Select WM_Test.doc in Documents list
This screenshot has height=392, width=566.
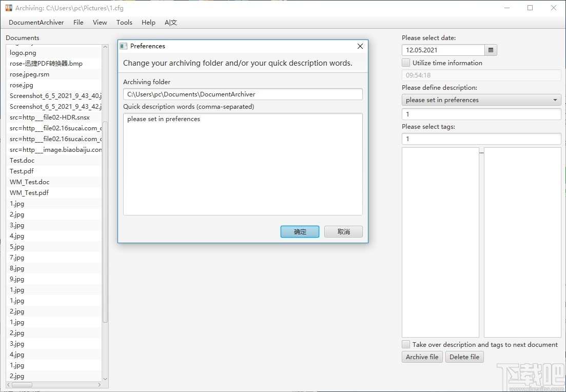coord(54,182)
